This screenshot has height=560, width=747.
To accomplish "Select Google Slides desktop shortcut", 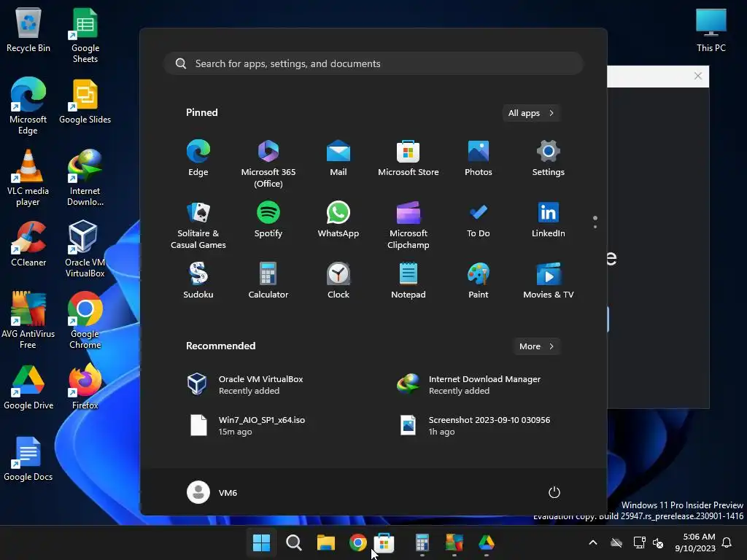I will pos(85,102).
